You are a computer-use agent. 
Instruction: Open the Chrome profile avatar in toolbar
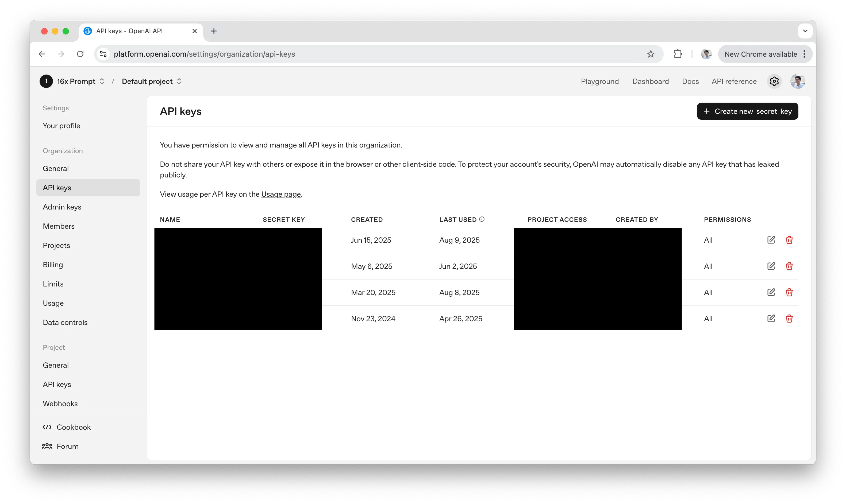[706, 54]
